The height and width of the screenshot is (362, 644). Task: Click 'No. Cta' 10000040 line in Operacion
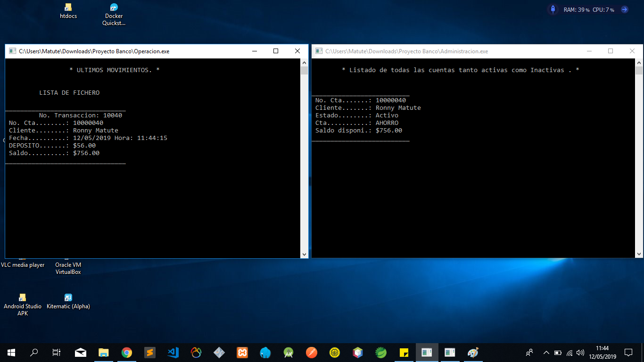pos(56,123)
